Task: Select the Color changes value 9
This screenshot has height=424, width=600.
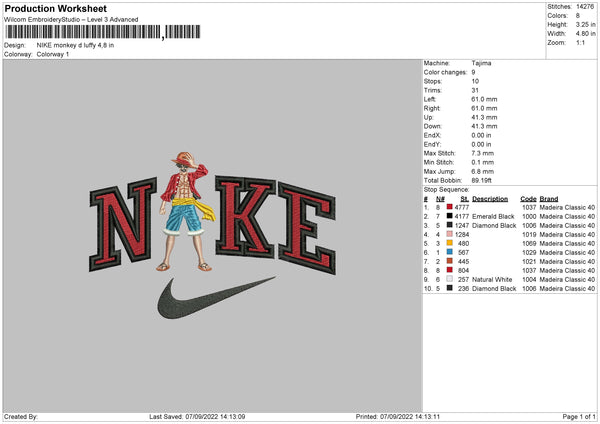Action: coord(473,72)
